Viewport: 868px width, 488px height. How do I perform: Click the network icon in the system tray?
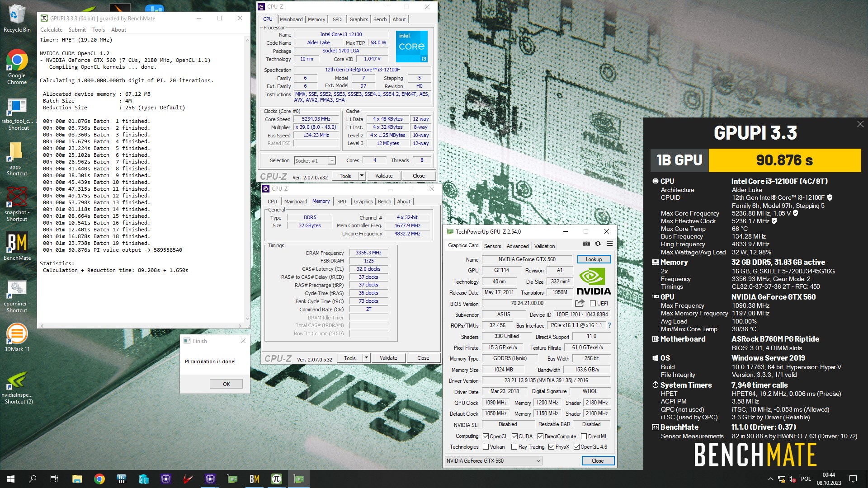782,479
